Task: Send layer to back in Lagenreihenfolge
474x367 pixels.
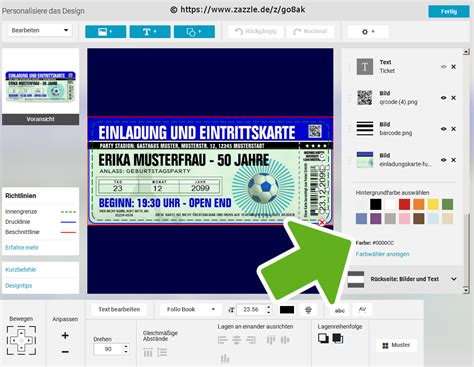Action: pyautogui.click(x=338, y=338)
